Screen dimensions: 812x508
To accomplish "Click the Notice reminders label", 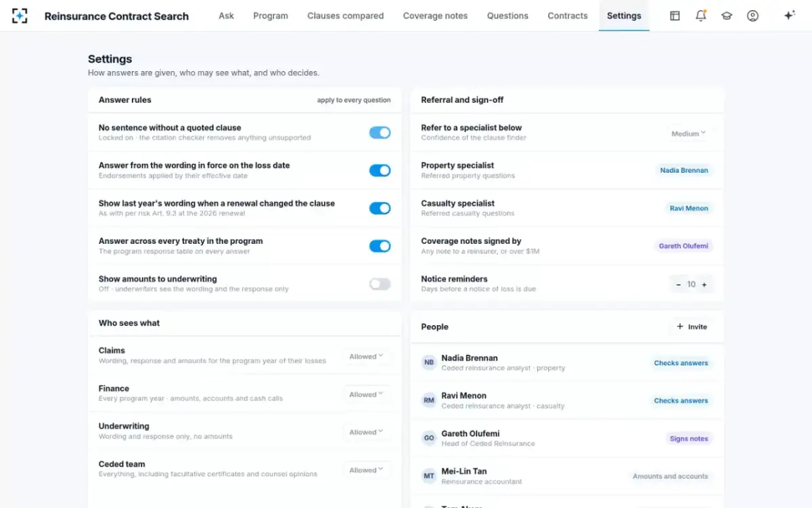I will (454, 279).
